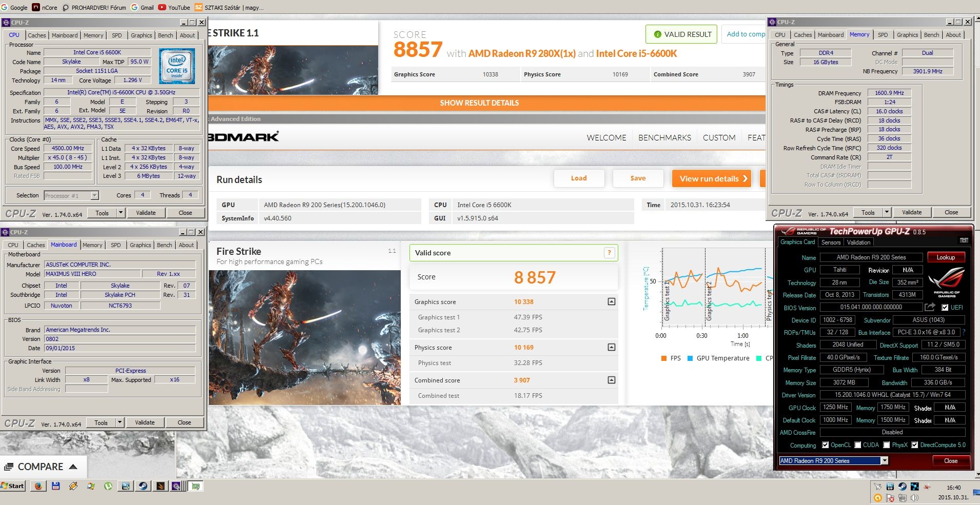Image resolution: width=980 pixels, height=505 pixels.
Task: Open the Processor #1 selection dropdown
Action: coord(94,195)
